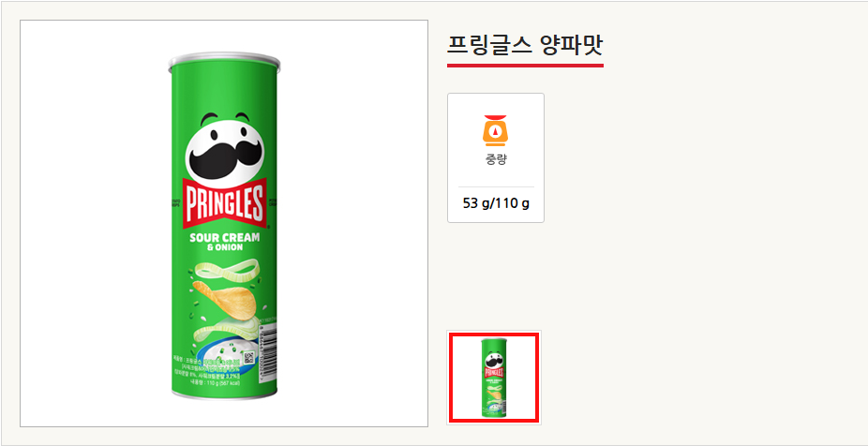Image resolution: width=868 pixels, height=446 pixels.
Task: Click the silver lid of the can
Action: click(224, 60)
